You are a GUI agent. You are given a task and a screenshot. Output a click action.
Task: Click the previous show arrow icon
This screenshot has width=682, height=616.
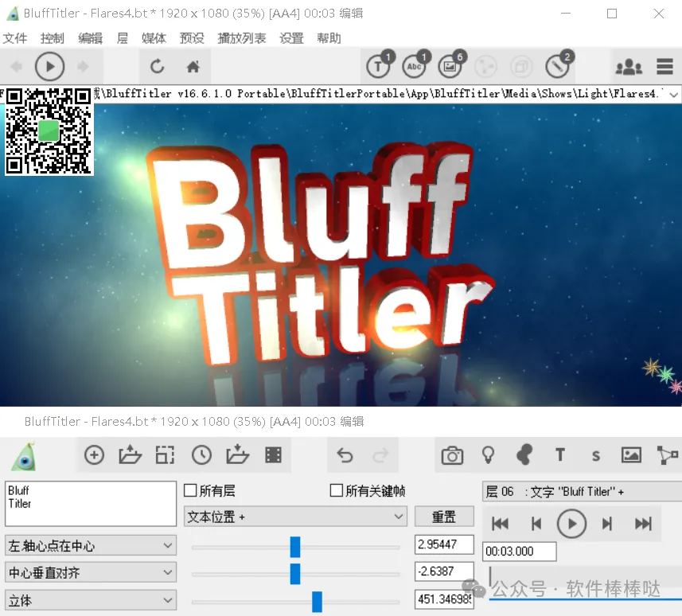pyautogui.click(x=17, y=67)
